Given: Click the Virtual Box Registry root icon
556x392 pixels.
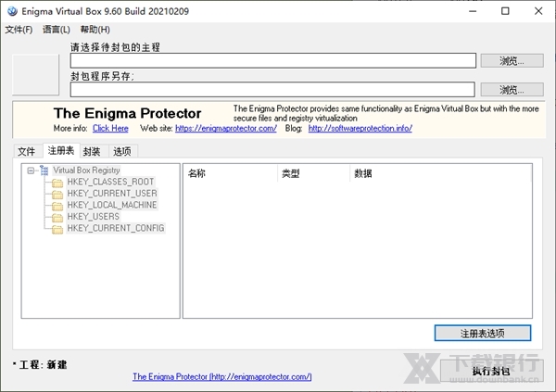Looking at the screenshot, I should pyautogui.click(x=44, y=171).
